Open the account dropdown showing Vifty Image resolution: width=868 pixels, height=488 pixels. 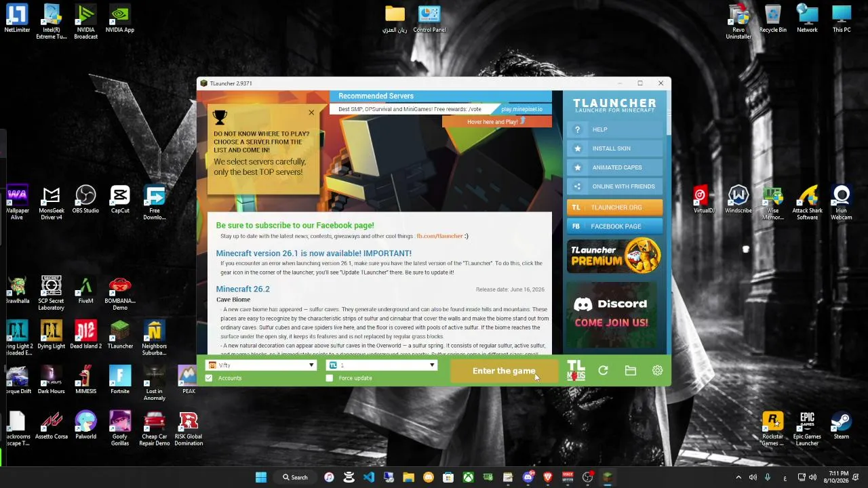coord(261,365)
